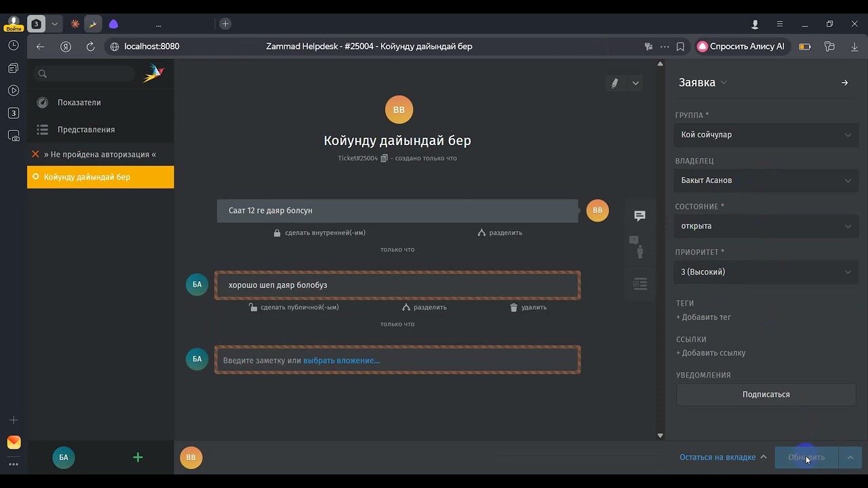The width and height of the screenshot is (868, 488).
Task: Open the browser downloads icon
Action: [x=853, y=47]
